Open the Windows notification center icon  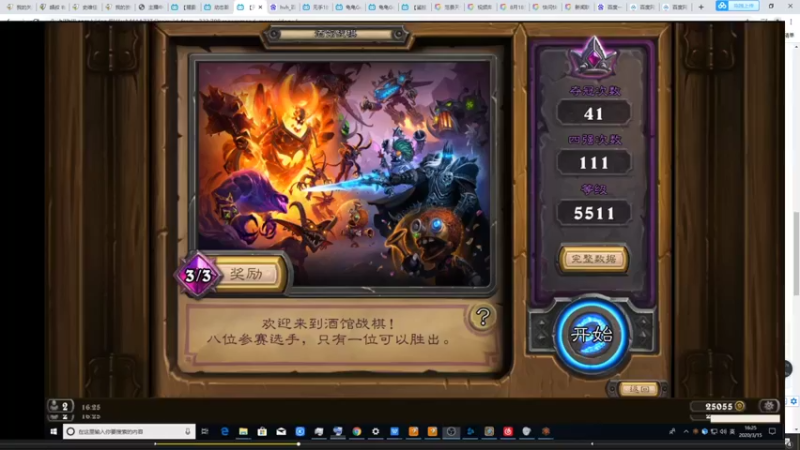coord(772,432)
